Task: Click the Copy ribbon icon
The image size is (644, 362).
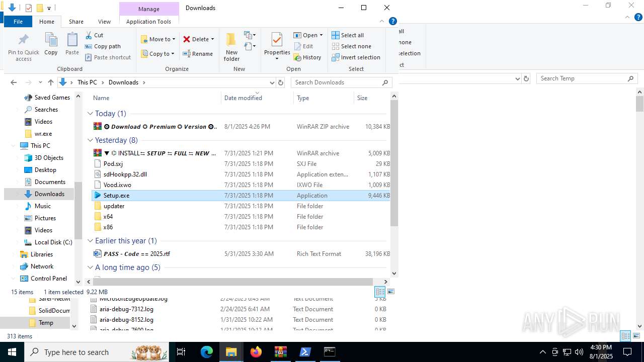Action: [51, 44]
